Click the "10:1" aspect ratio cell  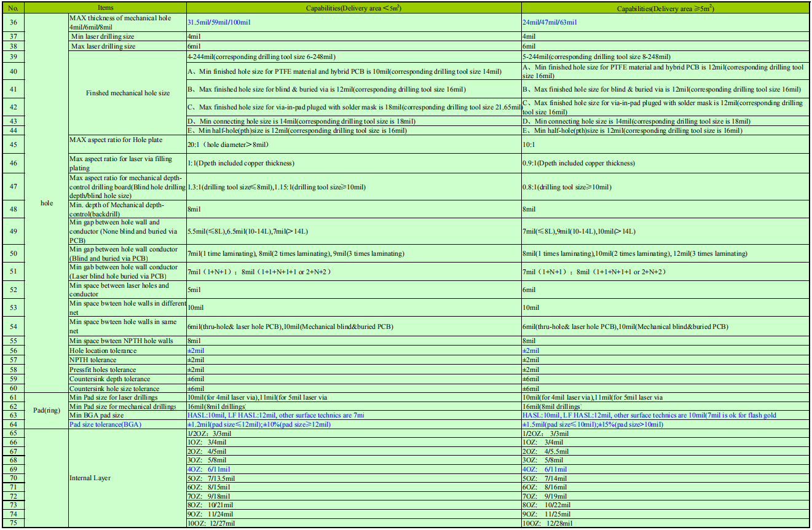click(665, 144)
